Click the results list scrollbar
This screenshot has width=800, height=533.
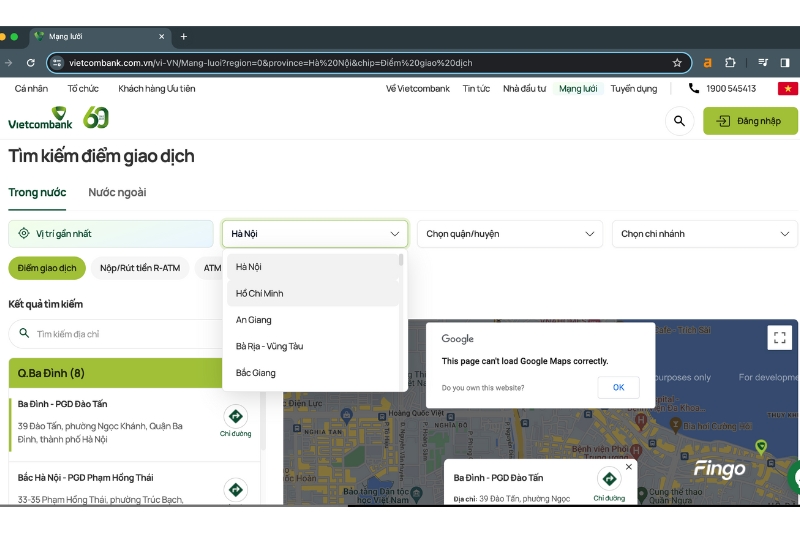tap(263, 423)
